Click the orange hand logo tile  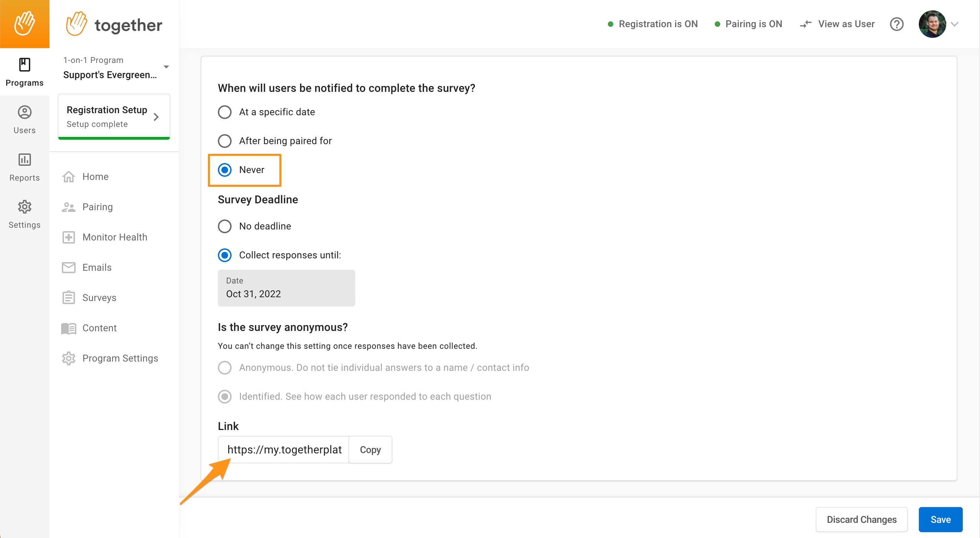(x=25, y=24)
